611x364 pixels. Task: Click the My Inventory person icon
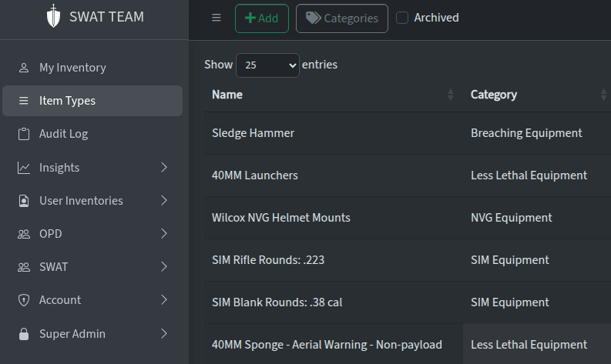pos(24,68)
